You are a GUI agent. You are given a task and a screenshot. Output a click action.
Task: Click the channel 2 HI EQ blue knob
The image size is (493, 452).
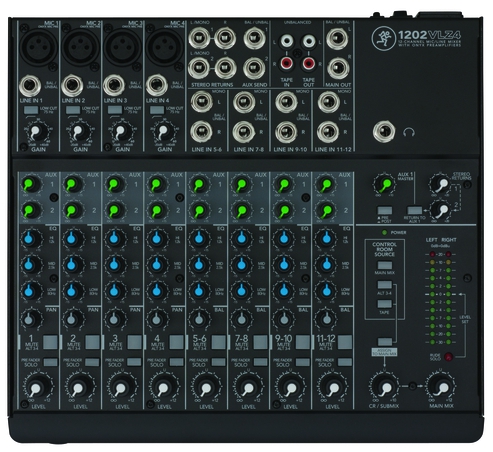73,239
